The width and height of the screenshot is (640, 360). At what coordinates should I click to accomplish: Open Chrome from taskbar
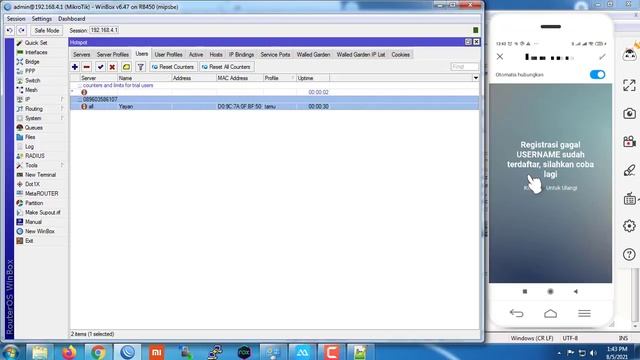tap(98, 352)
